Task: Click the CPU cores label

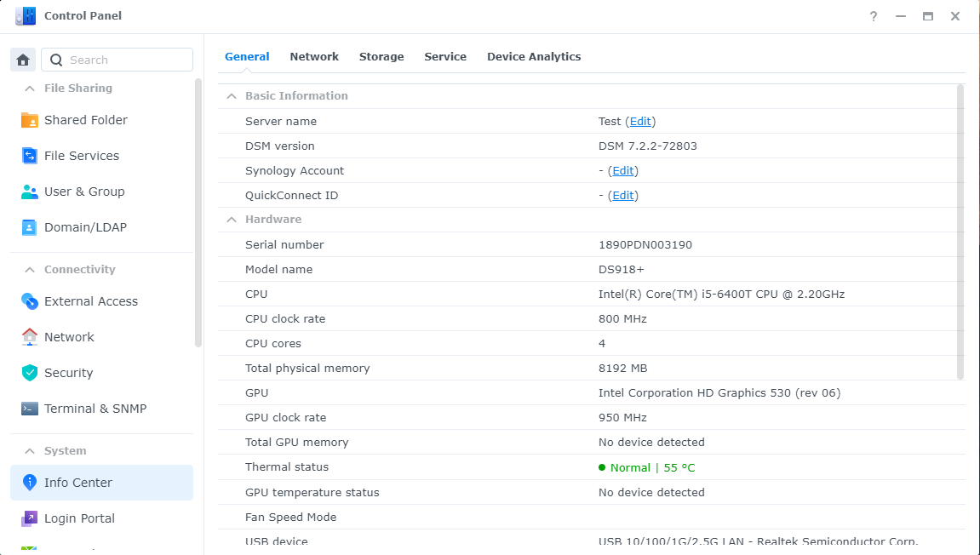Action: (273, 344)
